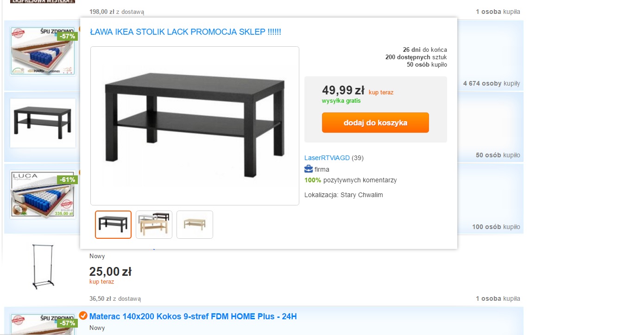This screenshot has height=335, width=644.
Task: Click the briefcase icon next to firma
Action: click(309, 169)
